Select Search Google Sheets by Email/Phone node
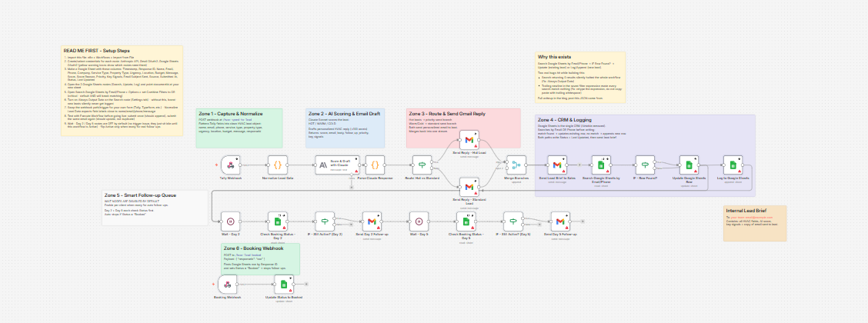 601,165
